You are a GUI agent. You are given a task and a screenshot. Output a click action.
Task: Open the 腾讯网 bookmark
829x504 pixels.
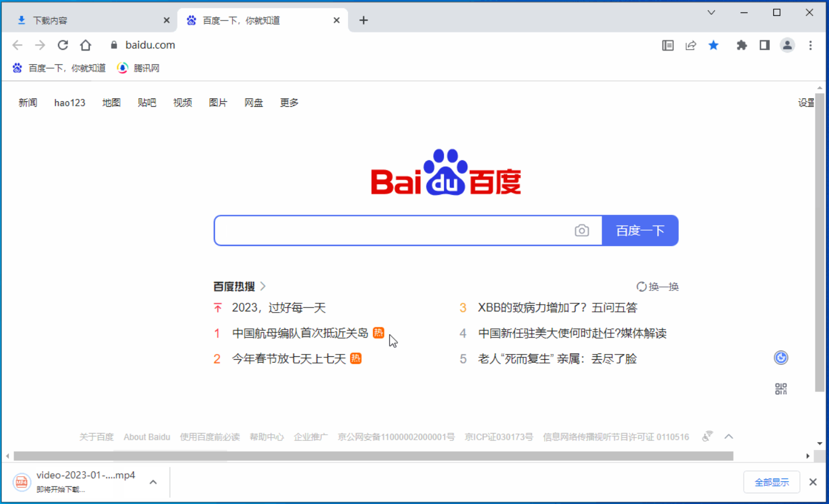(x=138, y=68)
